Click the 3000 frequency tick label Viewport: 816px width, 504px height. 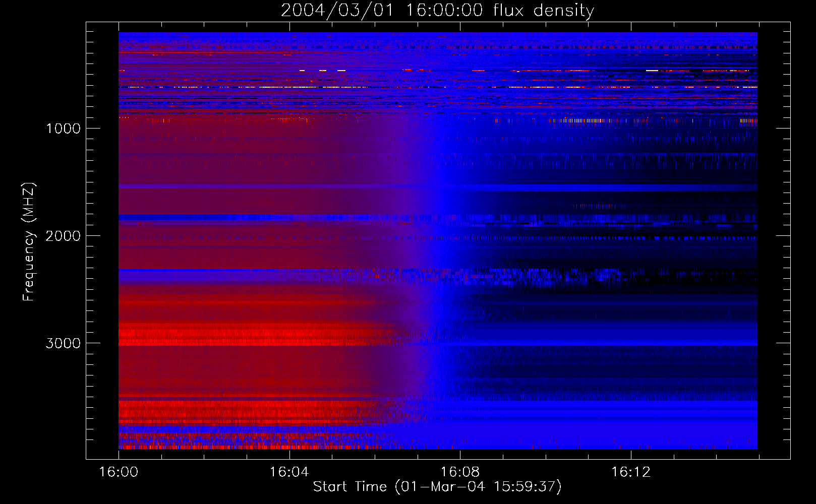pyautogui.click(x=63, y=343)
